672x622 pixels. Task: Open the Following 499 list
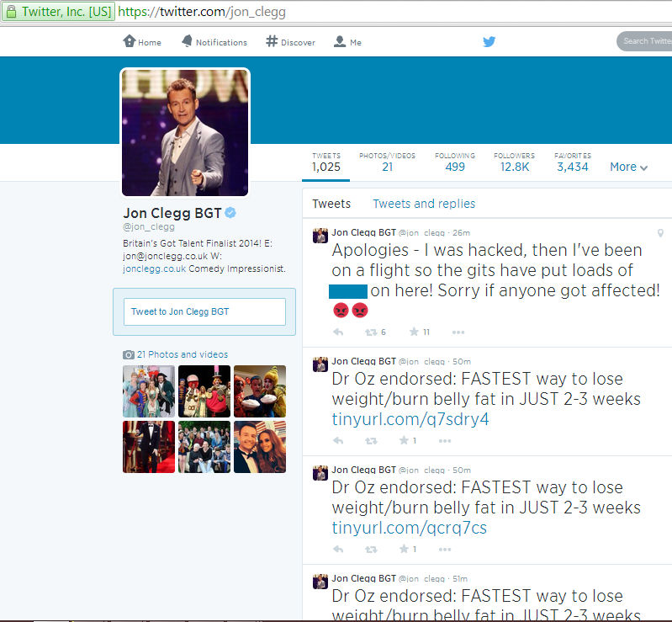click(x=455, y=162)
